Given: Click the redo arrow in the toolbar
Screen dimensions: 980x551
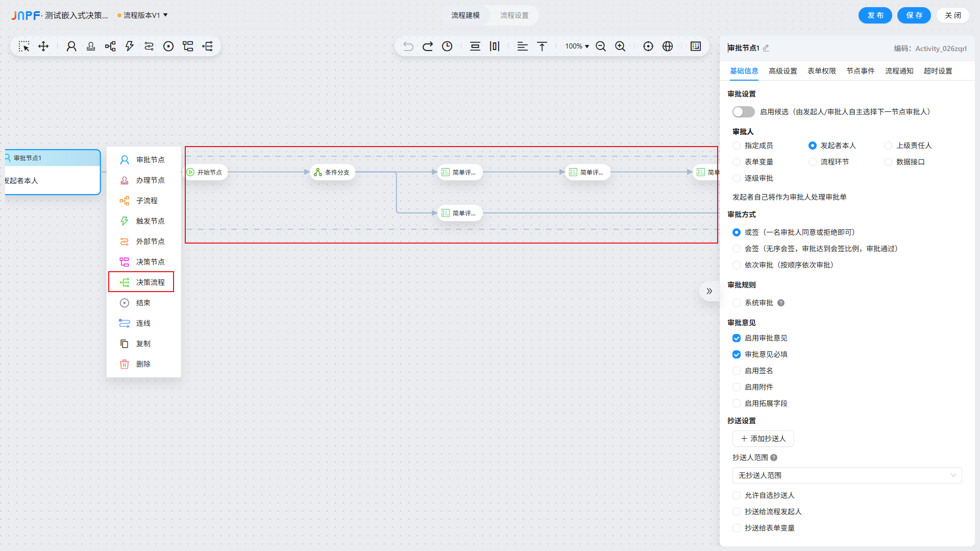Looking at the screenshot, I should [428, 46].
